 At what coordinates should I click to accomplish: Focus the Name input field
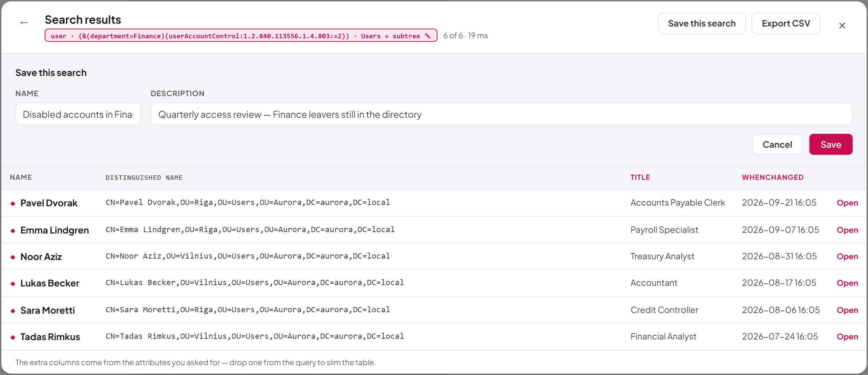78,114
